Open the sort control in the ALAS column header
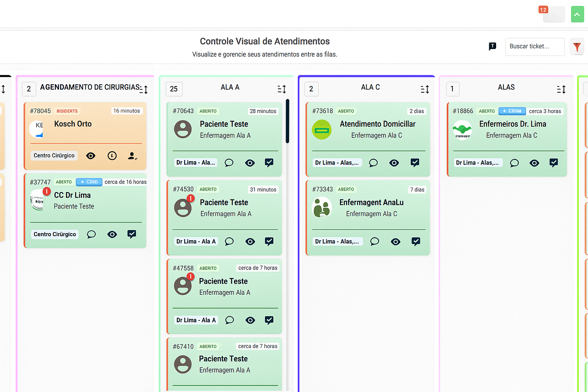 [561, 89]
